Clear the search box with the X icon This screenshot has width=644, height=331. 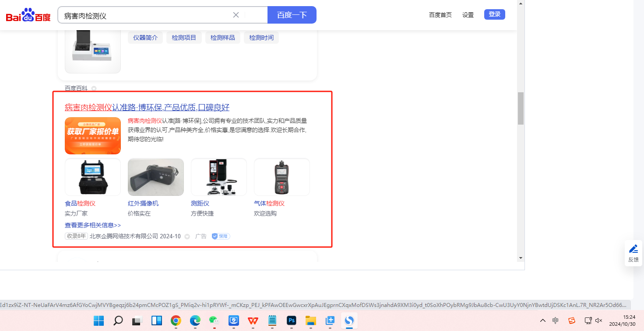coord(236,15)
